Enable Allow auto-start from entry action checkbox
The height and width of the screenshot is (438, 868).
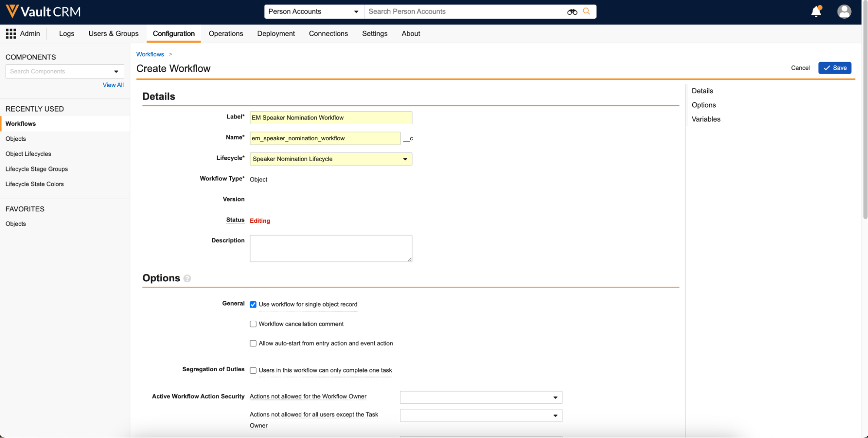click(253, 343)
